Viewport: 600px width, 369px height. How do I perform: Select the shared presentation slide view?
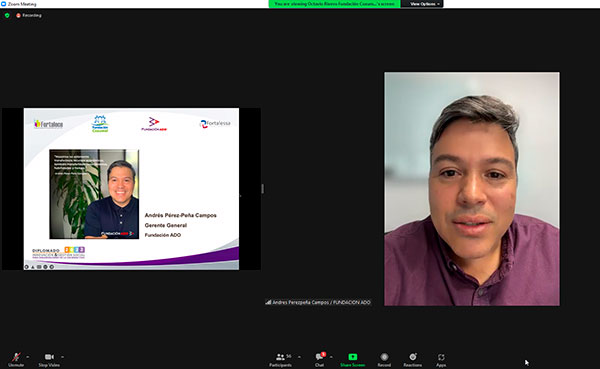[131, 189]
